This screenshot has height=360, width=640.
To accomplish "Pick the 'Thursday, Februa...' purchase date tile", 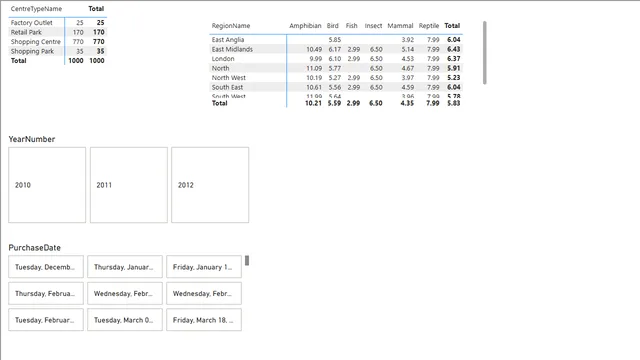I will point(46,293).
